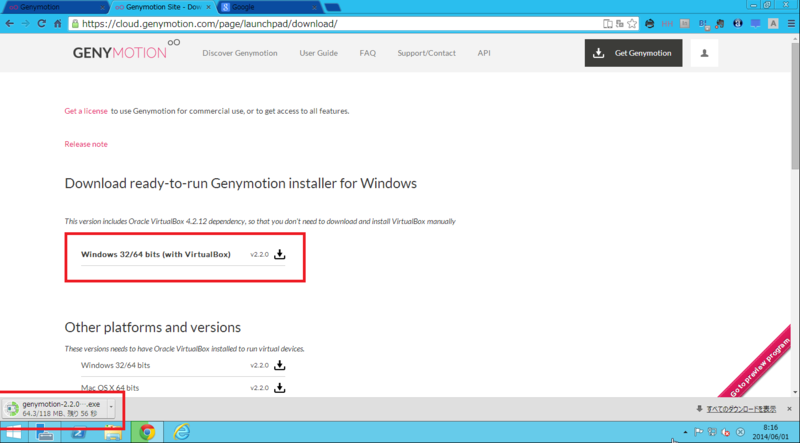Open the Discover Genymotion menu item

coord(240,53)
